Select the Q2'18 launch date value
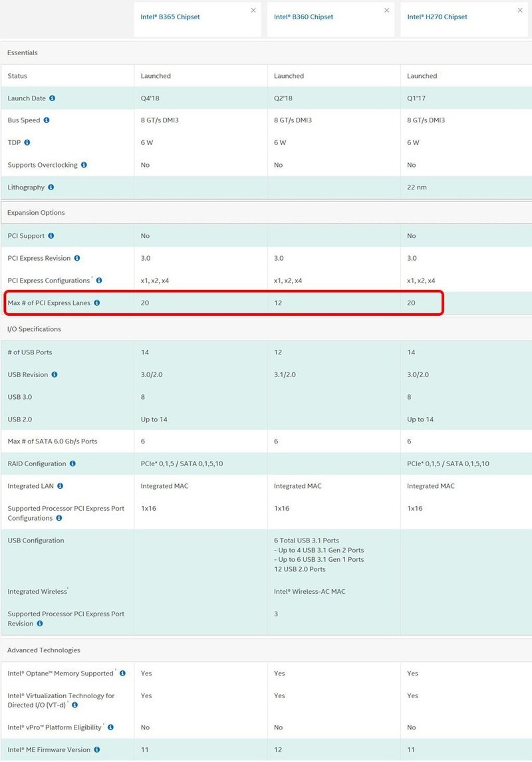Viewport: 532px width, 762px height. [283, 98]
